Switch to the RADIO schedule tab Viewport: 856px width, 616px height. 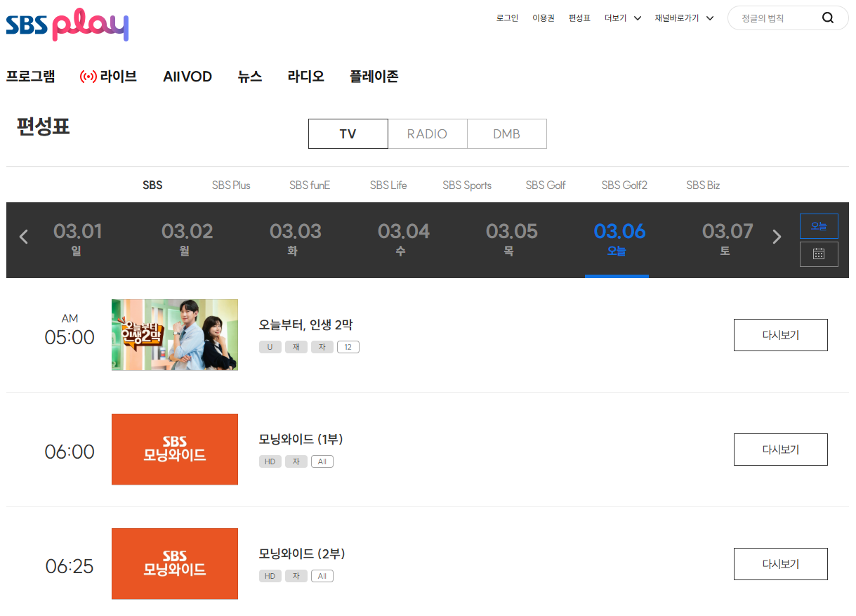(428, 133)
